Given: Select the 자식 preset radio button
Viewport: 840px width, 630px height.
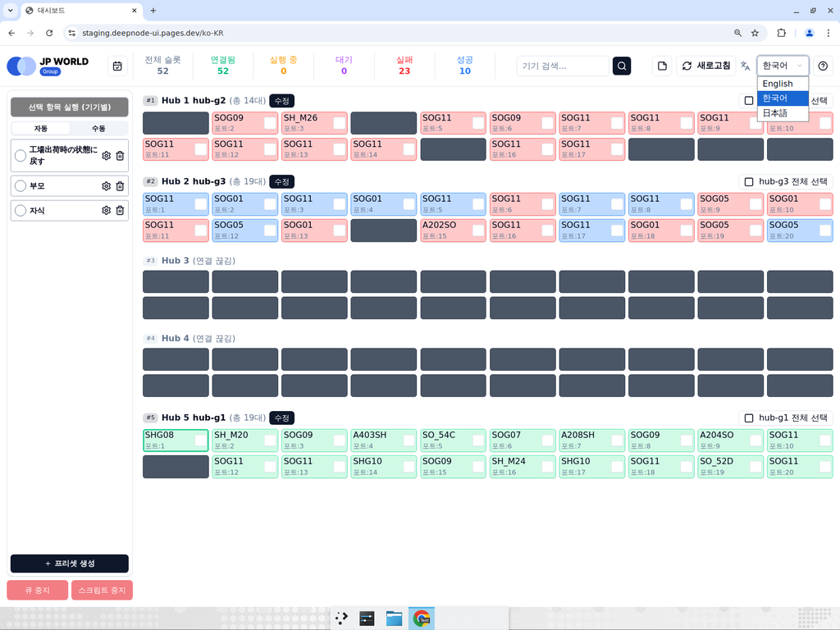Looking at the screenshot, I should tap(21, 211).
